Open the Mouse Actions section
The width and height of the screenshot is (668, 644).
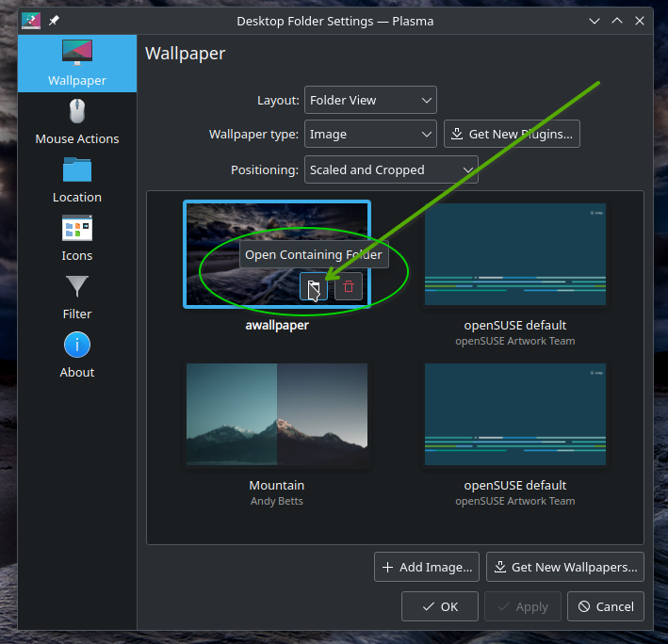click(x=77, y=122)
